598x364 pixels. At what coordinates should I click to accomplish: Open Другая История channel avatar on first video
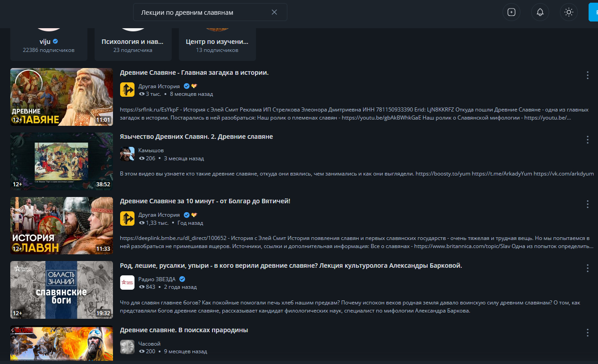[x=127, y=90]
